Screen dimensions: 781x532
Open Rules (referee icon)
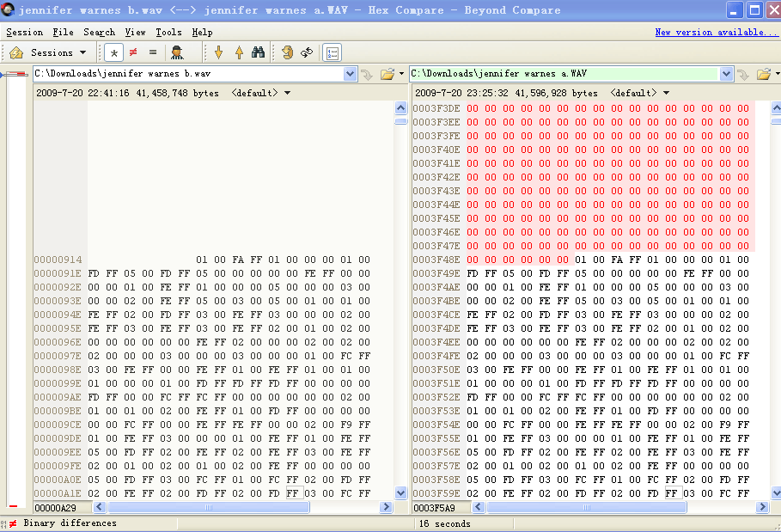click(177, 52)
